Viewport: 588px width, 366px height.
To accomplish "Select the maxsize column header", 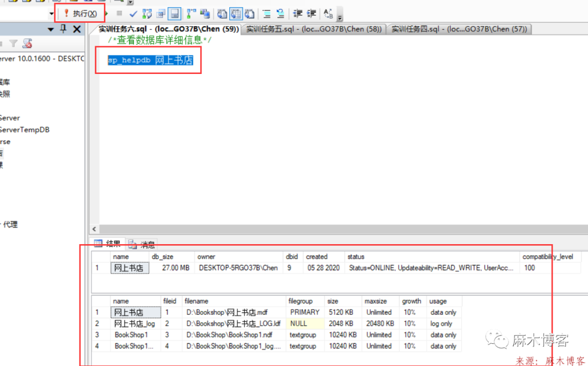I will 380,301.
